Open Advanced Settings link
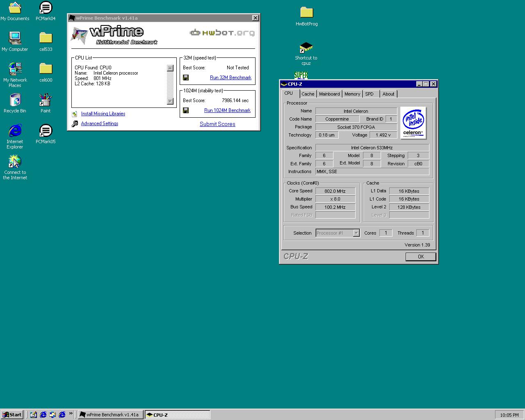 click(100, 123)
